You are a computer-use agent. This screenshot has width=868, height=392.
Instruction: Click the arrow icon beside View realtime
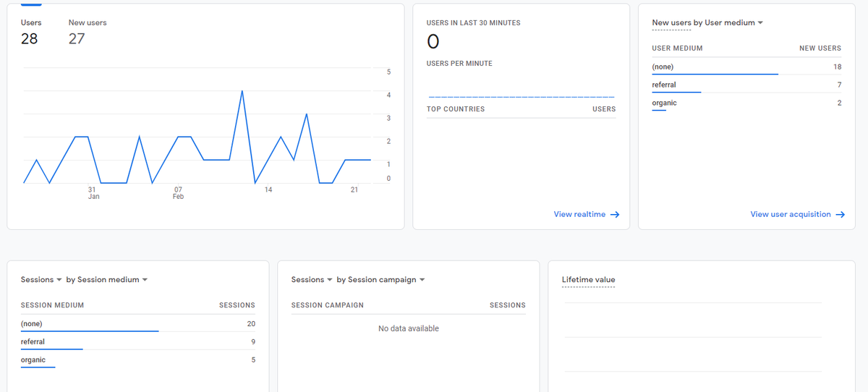click(615, 215)
